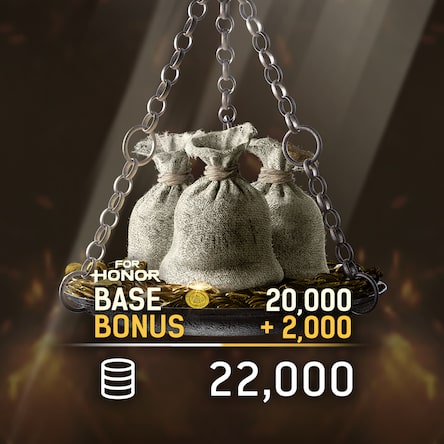Click the center hanging chain
The image size is (444, 444).
coord(226,60)
